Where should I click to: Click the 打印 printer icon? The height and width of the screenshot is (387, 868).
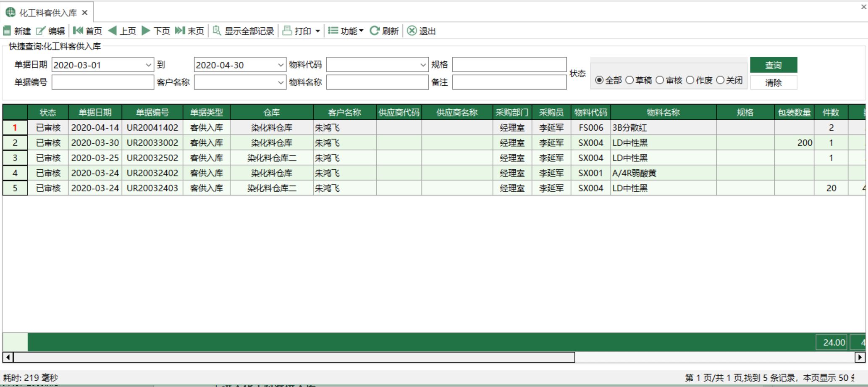coord(287,31)
